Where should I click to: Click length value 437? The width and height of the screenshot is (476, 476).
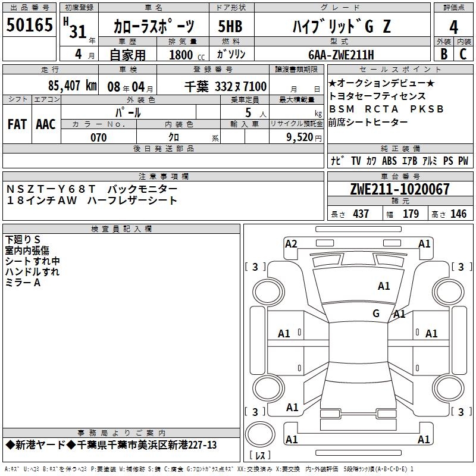(361, 214)
